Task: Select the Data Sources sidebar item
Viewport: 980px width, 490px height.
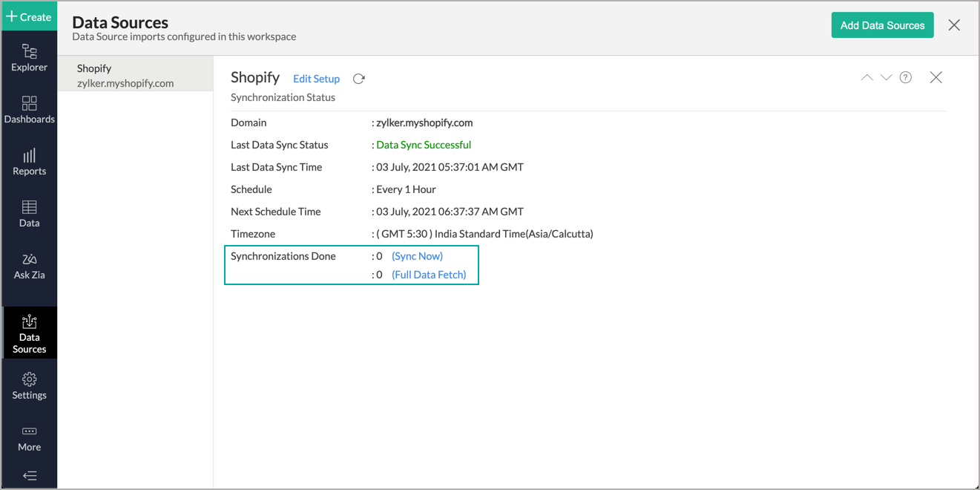Action: 29,333
